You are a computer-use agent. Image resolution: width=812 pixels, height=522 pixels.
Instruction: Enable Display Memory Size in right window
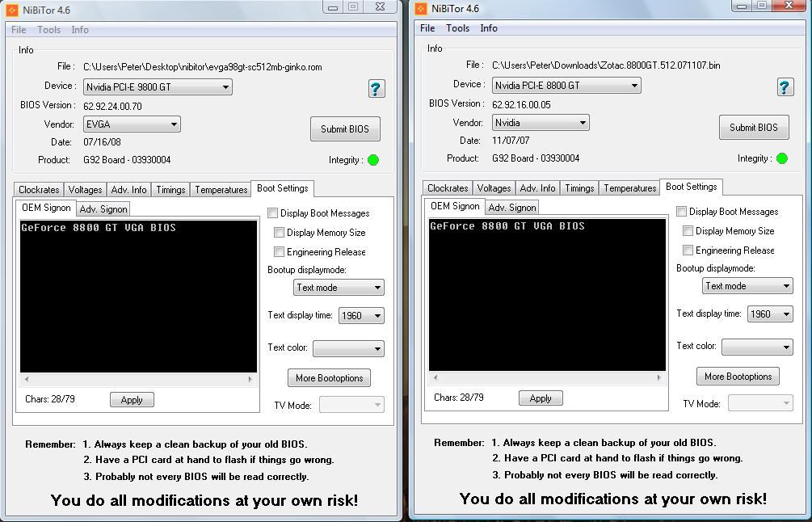click(x=688, y=231)
